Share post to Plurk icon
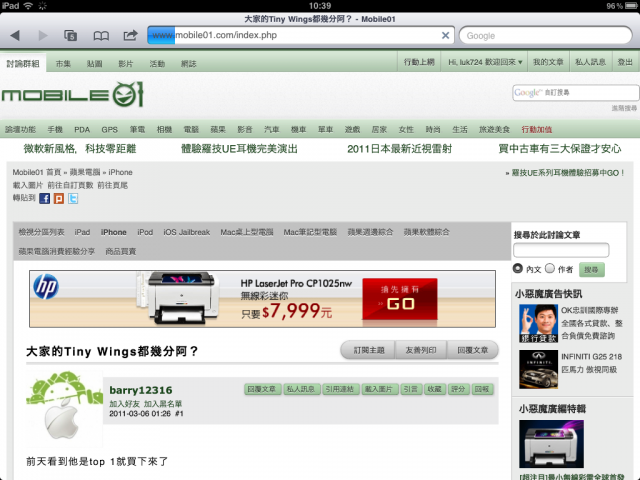Screen dimensions: 640x480 (x=59, y=199)
